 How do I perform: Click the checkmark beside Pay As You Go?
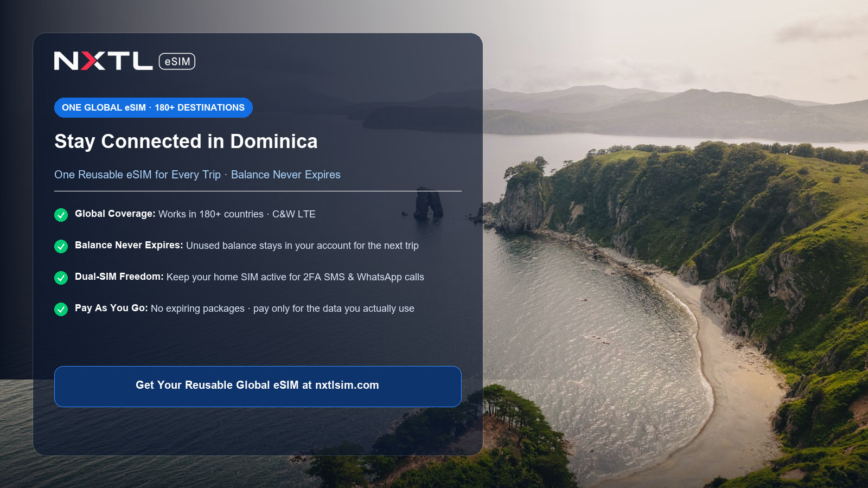tap(61, 309)
